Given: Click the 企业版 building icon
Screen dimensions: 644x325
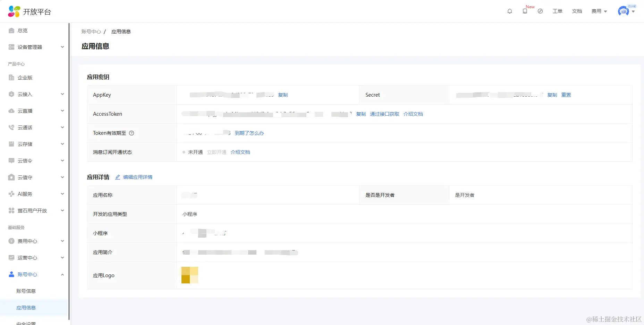Looking at the screenshot, I should pyautogui.click(x=11, y=78).
